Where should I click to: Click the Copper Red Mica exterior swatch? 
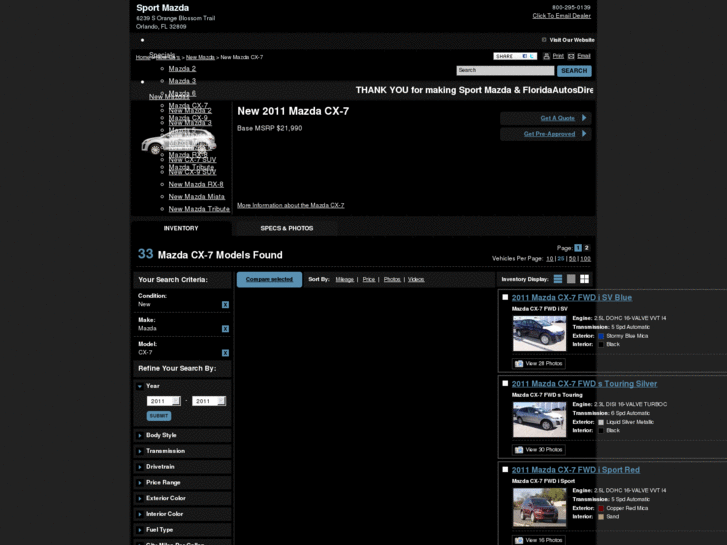601,508
